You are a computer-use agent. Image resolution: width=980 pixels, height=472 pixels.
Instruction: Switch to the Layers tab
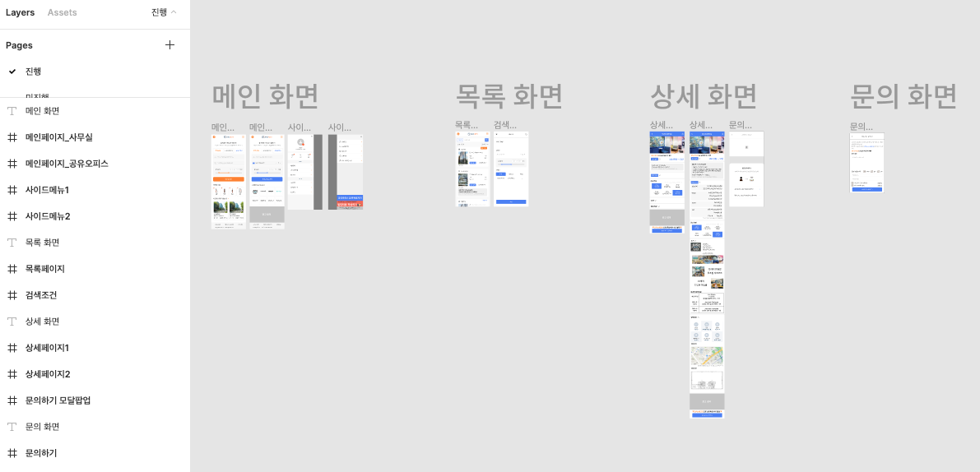(20, 12)
